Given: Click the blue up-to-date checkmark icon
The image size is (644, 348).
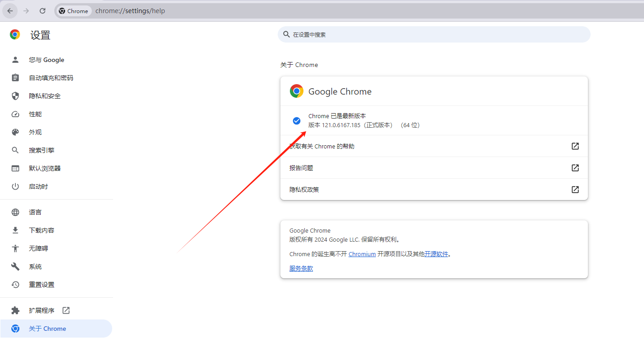Looking at the screenshot, I should click(297, 121).
